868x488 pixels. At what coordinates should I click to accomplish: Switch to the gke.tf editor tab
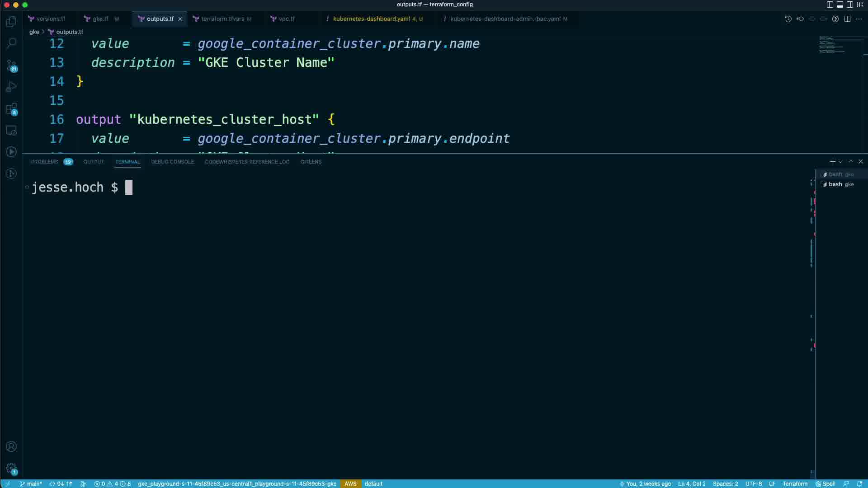point(100,19)
